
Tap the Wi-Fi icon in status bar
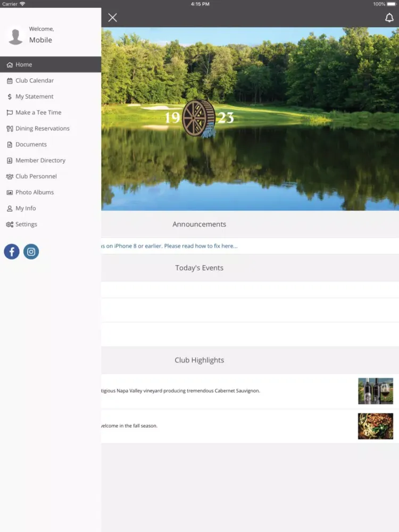22,4
